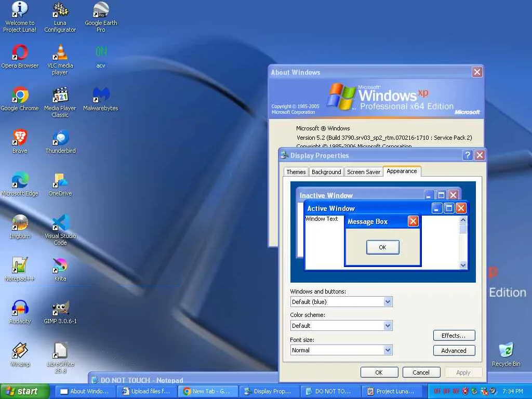532x399 pixels.
Task: Expand the Color scheme dropdown
Action: click(388, 326)
